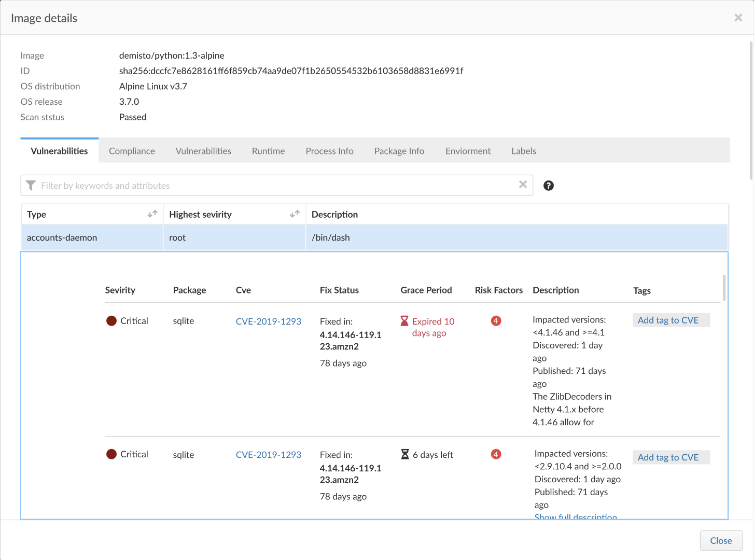
Task: Click the 6 days left text
Action: (x=433, y=455)
